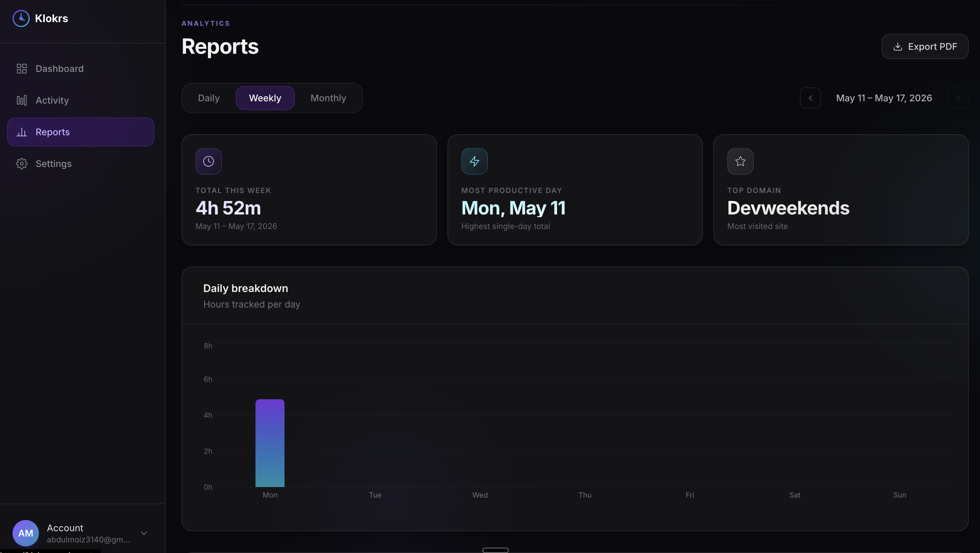
Task: Open Settings from the sidebar
Action: (x=81, y=164)
